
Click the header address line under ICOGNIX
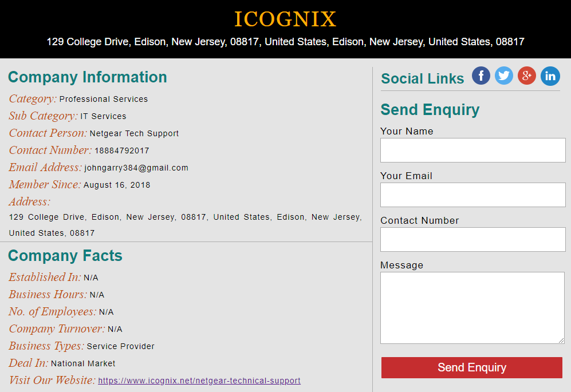tap(285, 42)
